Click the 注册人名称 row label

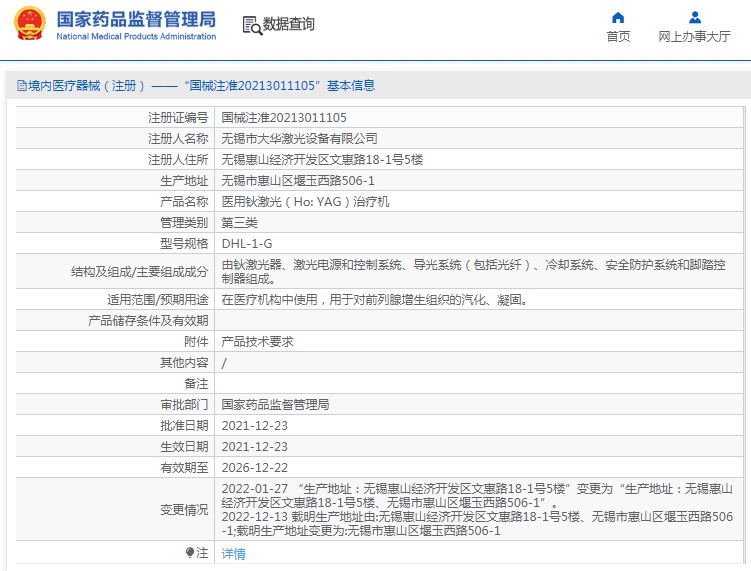click(178, 138)
